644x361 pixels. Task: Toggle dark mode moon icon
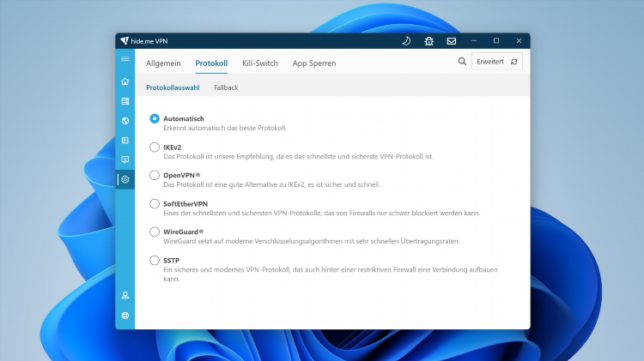click(x=406, y=41)
